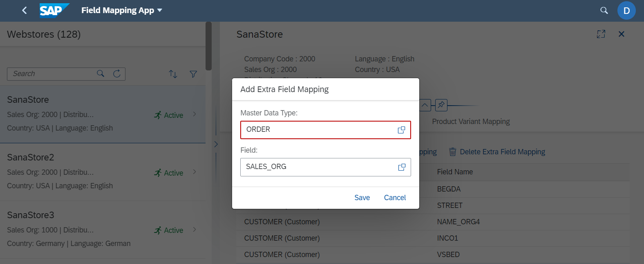Viewport: 644px width, 264px height.
Task: Enter full screen for SanaStore detail
Action: point(601,34)
